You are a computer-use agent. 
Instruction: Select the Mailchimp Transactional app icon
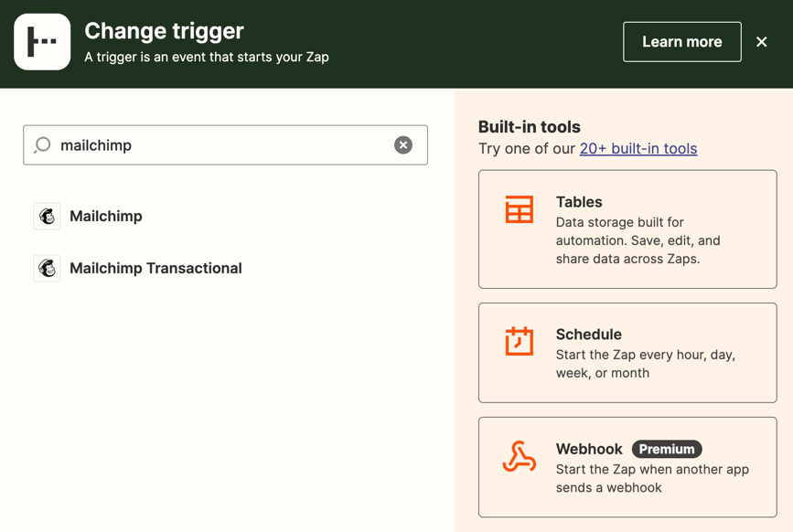(47, 268)
